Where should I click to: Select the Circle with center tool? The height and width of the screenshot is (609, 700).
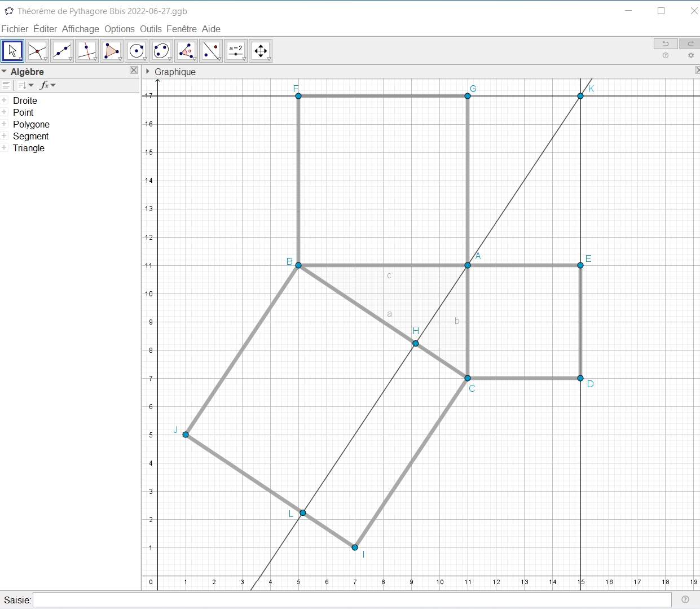tap(137, 51)
